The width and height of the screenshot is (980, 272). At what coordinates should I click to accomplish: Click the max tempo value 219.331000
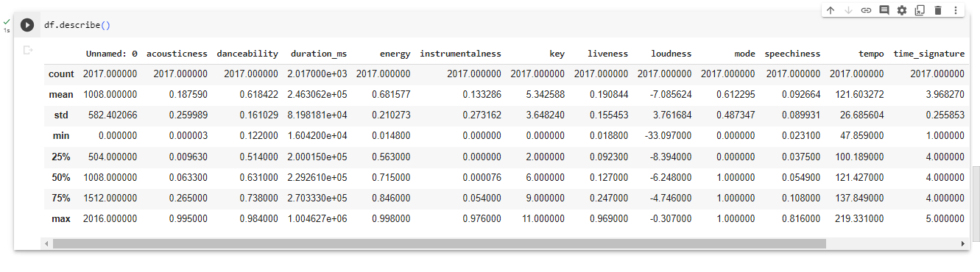[x=857, y=218]
